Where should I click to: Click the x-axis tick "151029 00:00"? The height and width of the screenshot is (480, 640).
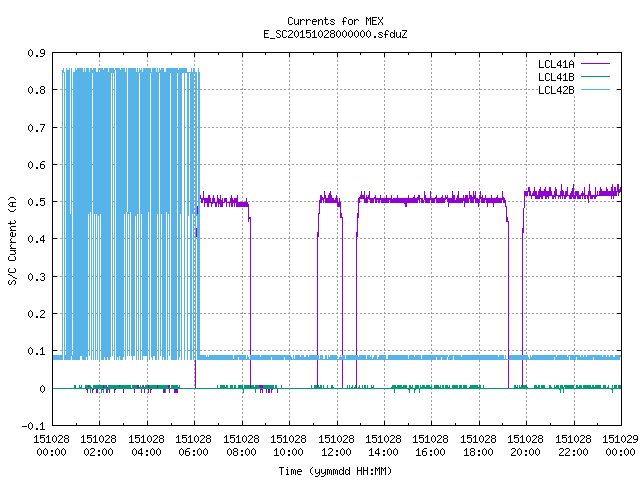point(620,445)
